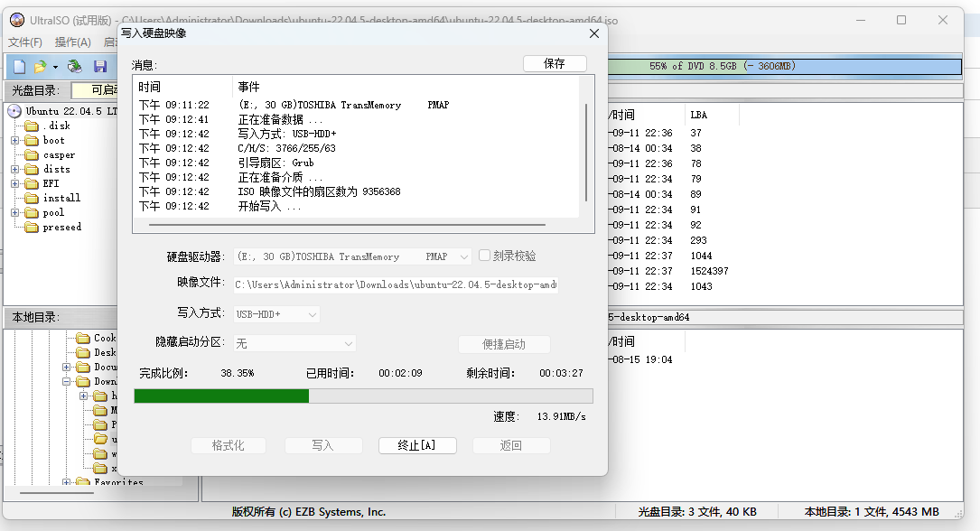This screenshot has width=980, height=531.
Task: Click the green write progress bar
Action: click(x=363, y=396)
